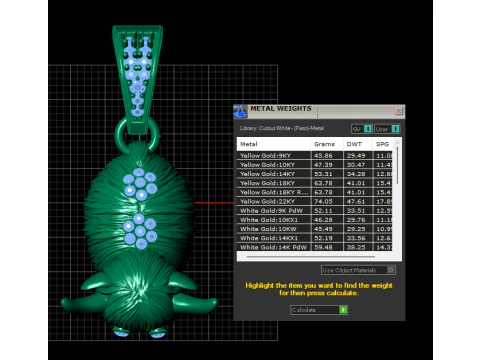This screenshot has width=480, height=360.
Task: Select the White Gold:14K PdW row
Action: [315, 247]
